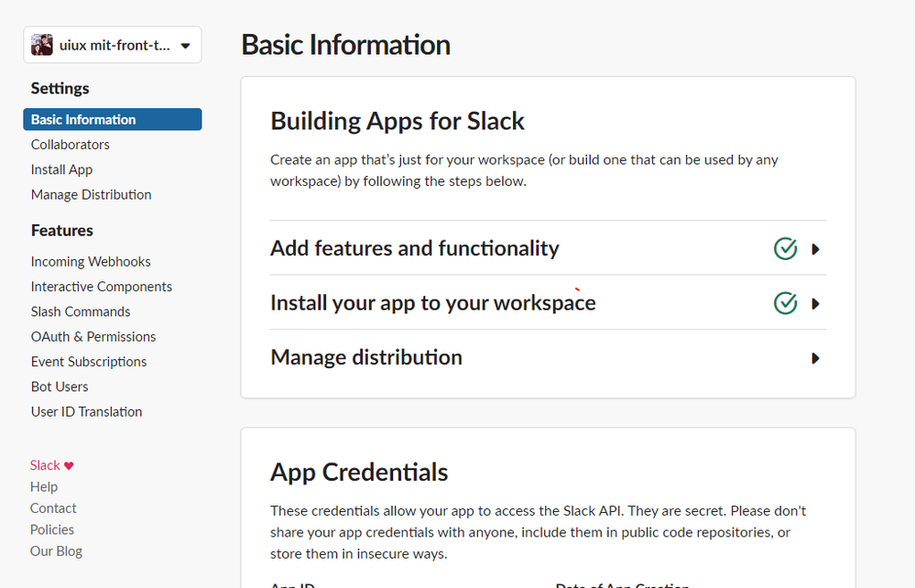This screenshot has height=588, width=915.
Task: Go to Slash Commands page
Action: click(81, 312)
